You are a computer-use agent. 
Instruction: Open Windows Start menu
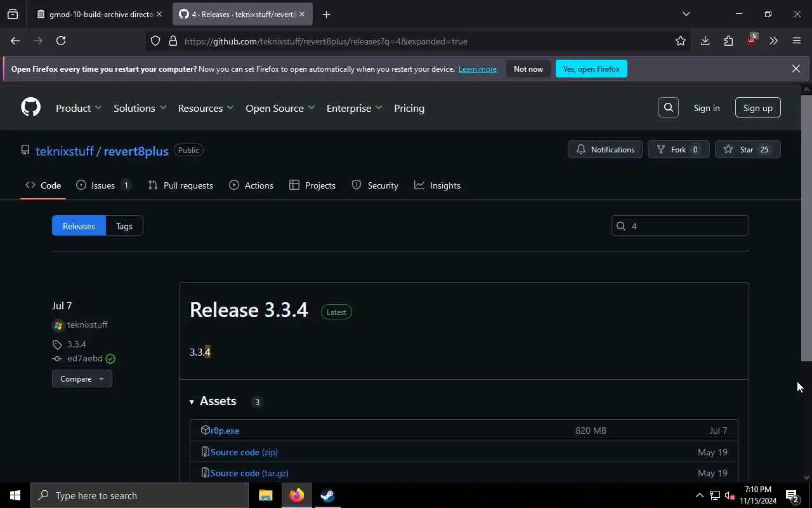click(15, 495)
